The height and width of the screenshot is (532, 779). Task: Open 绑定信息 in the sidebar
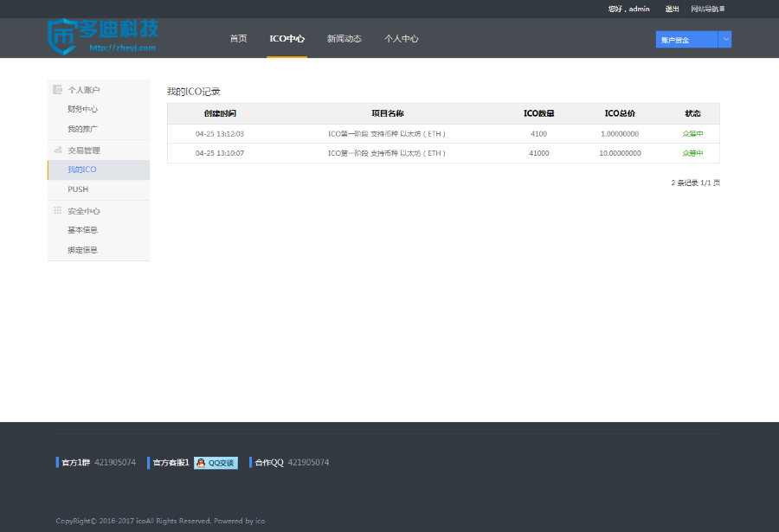pyautogui.click(x=82, y=250)
